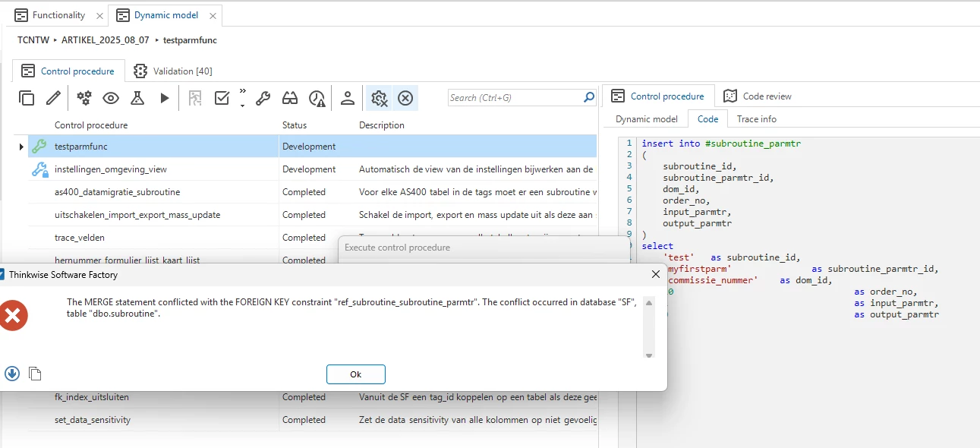Click the Development status of instellingen_omgeving_view
The width and height of the screenshot is (980, 448).
[309, 169]
